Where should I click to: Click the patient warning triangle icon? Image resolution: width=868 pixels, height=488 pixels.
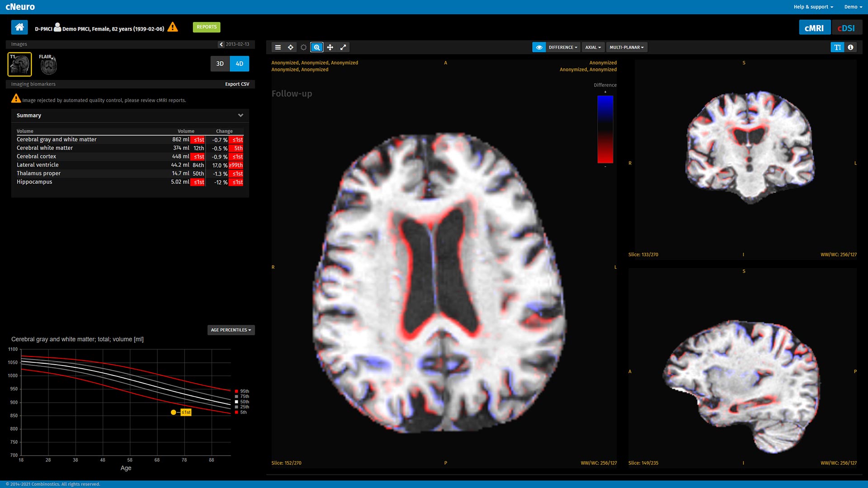pos(172,28)
